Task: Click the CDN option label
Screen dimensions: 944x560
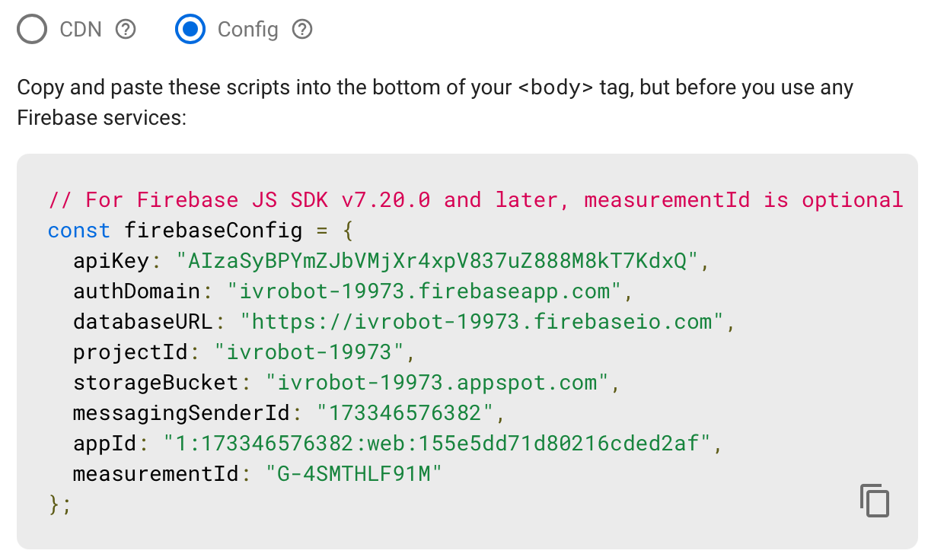Action: click(x=81, y=30)
